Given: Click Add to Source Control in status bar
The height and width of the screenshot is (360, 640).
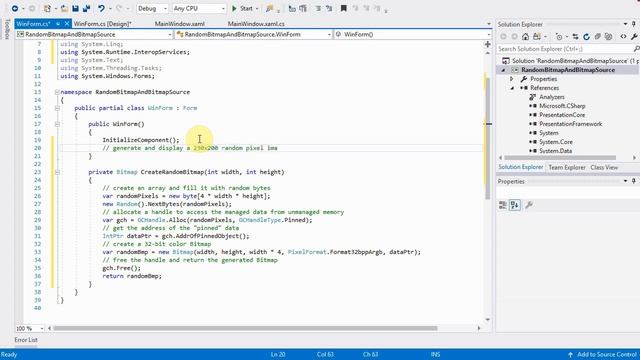Looking at the screenshot, I should click(x=602, y=354).
